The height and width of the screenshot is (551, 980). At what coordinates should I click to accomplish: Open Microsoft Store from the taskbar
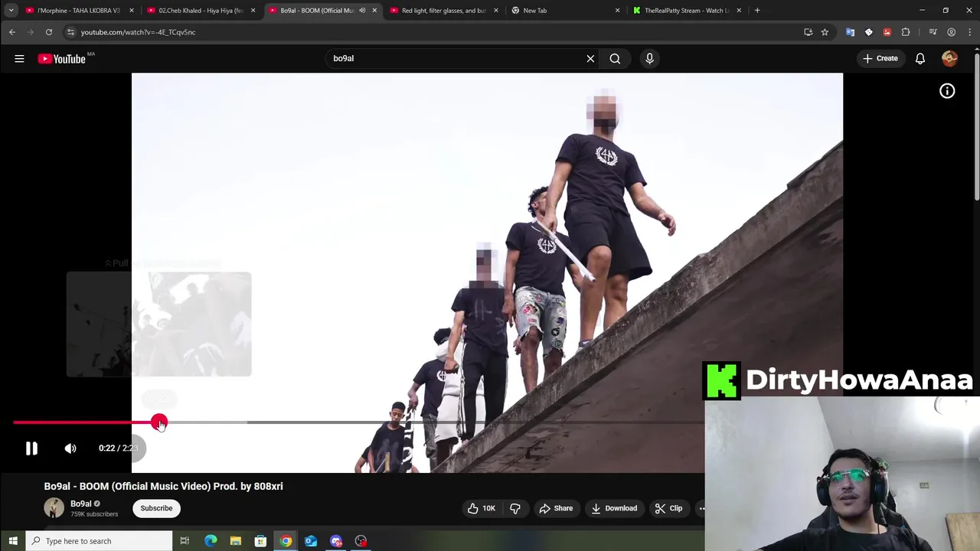[260, 541]
